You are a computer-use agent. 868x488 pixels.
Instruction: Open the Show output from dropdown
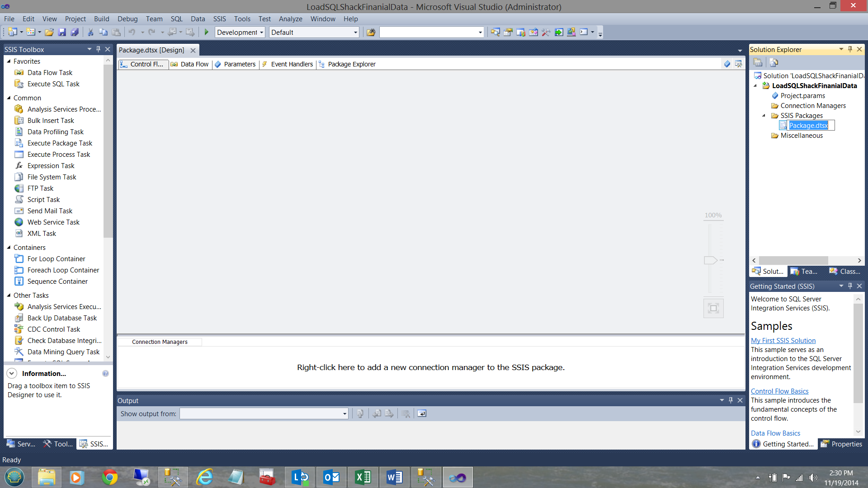click(x=344, y=414)
